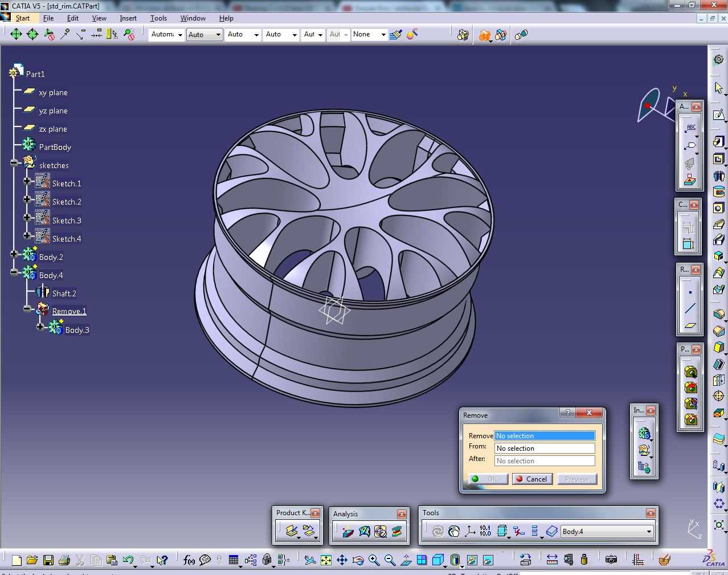This screenshot has height=575, width=728.
Task: Open the Formula f(x) tool
Action: coord(189,560)
